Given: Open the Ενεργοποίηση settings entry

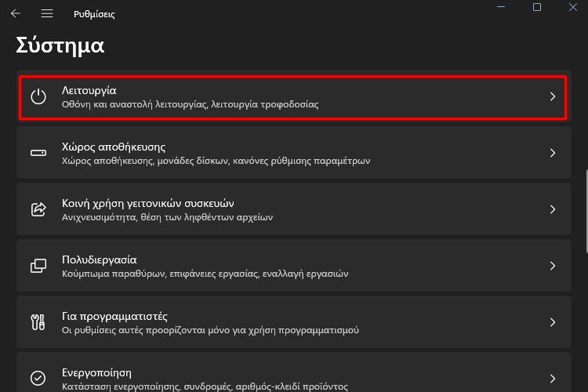Looking at the screenshot, I should click(294, 372).
